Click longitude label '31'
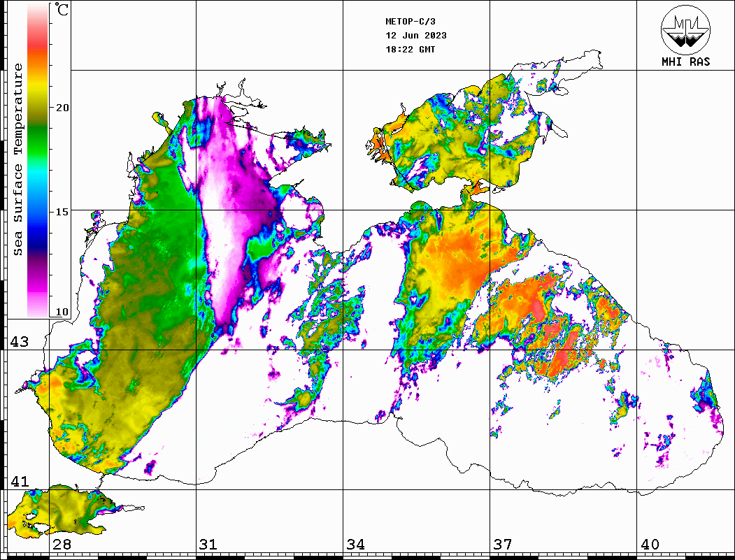The height and width of the screenshot is (560, 735). pyautogui.click(x=208, y=545)
